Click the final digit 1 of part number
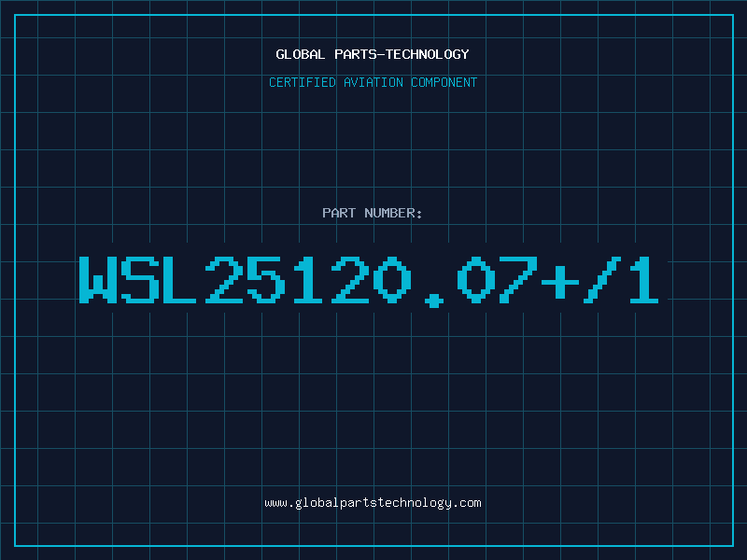The width and height of the screenshot is (747, 560). click(644, 279)
